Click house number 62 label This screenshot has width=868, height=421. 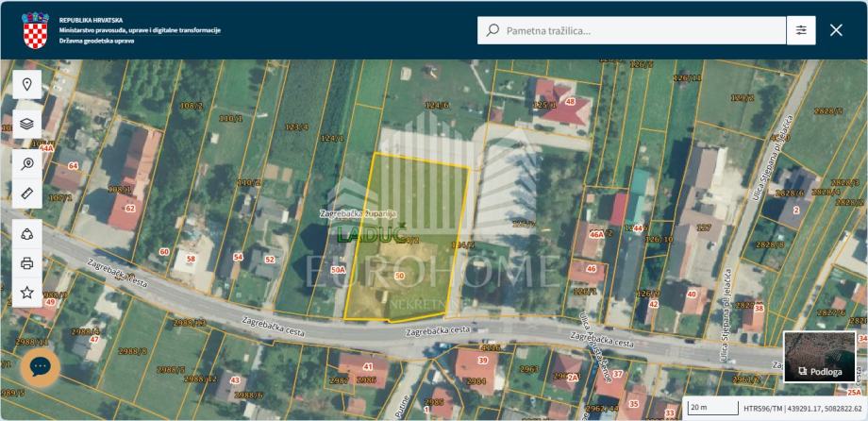[130, 209]
